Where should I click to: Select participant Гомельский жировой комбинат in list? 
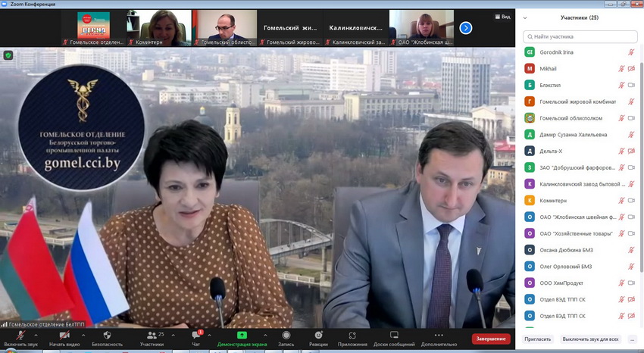tap(580, 102)
